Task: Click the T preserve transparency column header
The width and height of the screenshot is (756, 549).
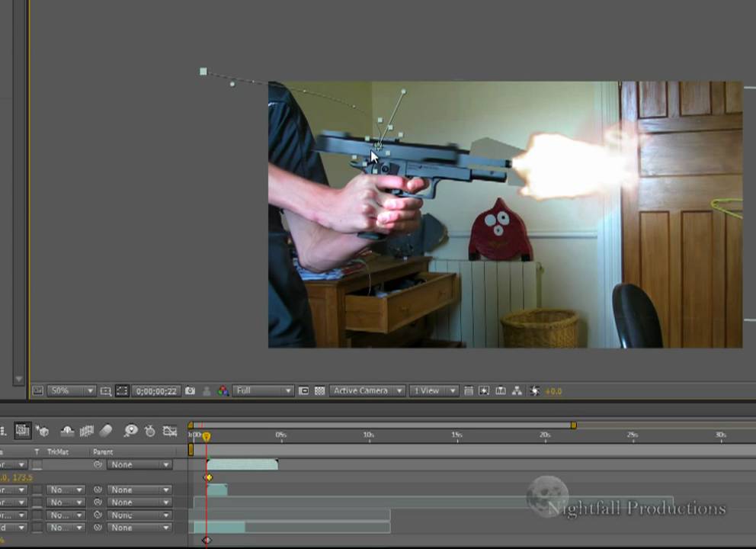Action: [x=37, y=452]
